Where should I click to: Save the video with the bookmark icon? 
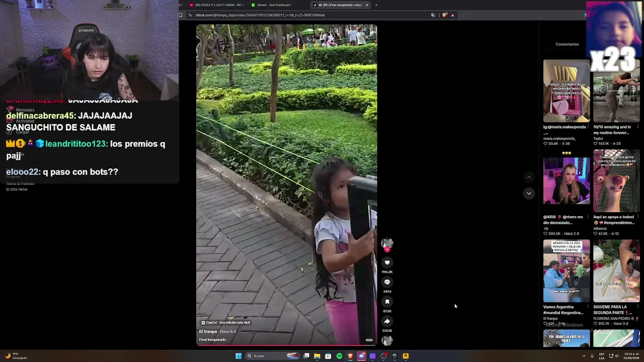(387, 302)
